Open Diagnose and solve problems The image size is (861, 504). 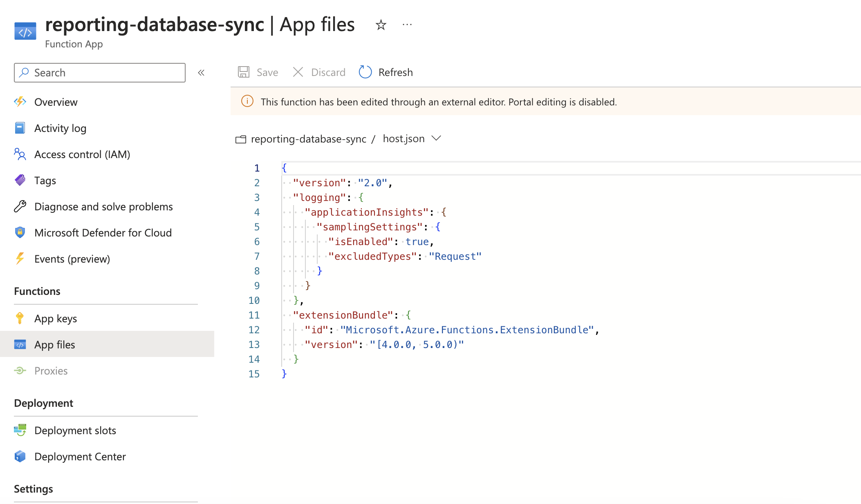click(x=103, y=207)
